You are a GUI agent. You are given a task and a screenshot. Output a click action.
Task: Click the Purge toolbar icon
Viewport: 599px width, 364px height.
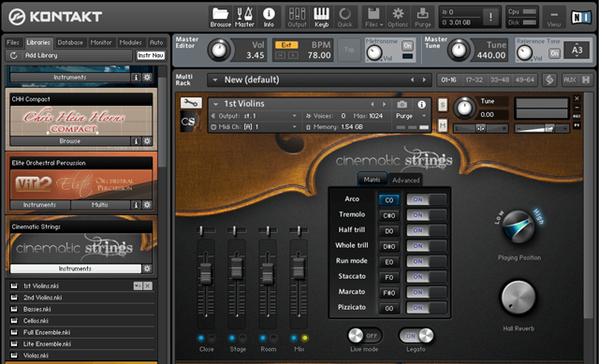[422, 17]
